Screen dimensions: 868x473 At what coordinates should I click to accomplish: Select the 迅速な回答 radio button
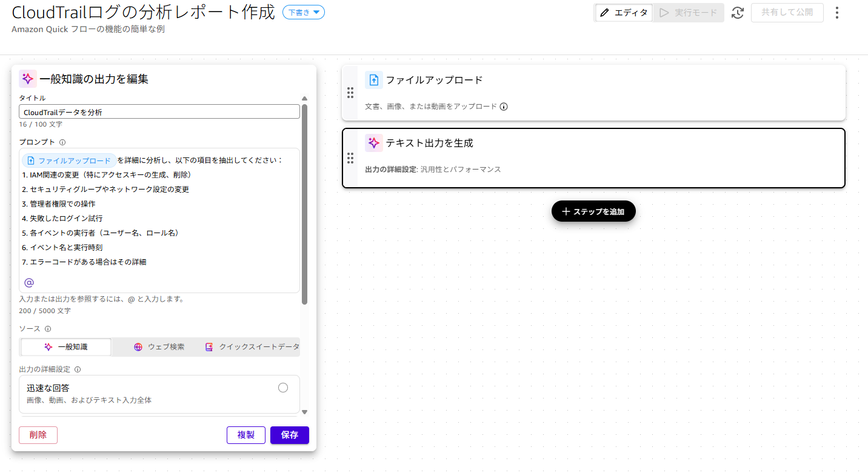(x=283, y=388)
